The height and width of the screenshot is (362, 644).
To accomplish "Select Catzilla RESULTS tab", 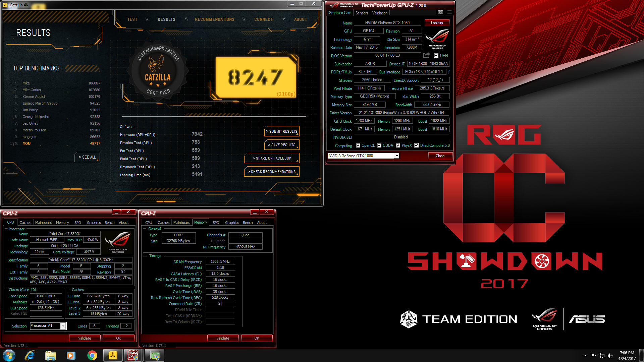I will pyautogui.click(x=166, y=19).
